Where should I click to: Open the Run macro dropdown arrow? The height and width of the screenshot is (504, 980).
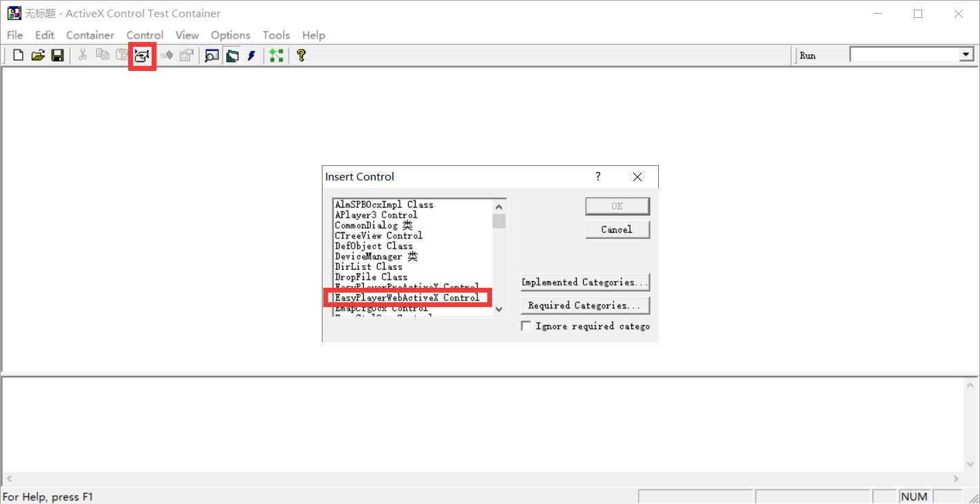click(x=966, y=55)
